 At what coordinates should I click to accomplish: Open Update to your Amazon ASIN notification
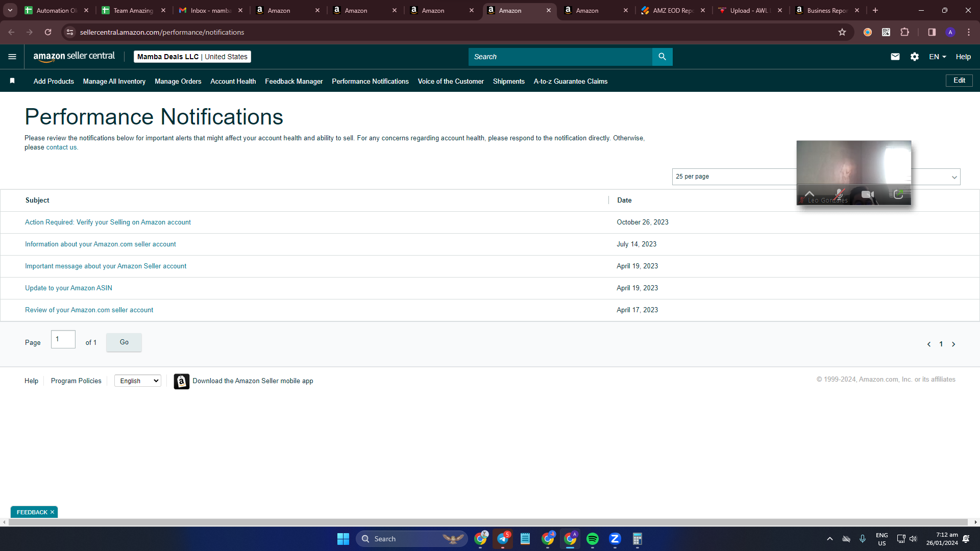click(68, 288)
